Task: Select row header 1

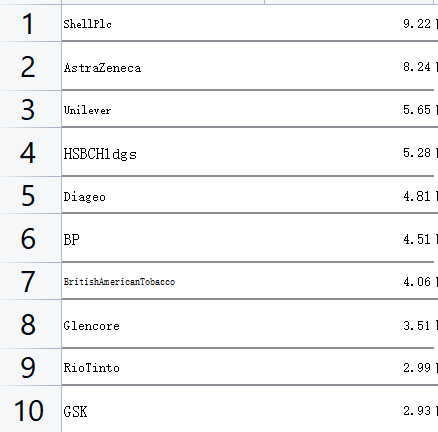Action: [x=31, y=23]
